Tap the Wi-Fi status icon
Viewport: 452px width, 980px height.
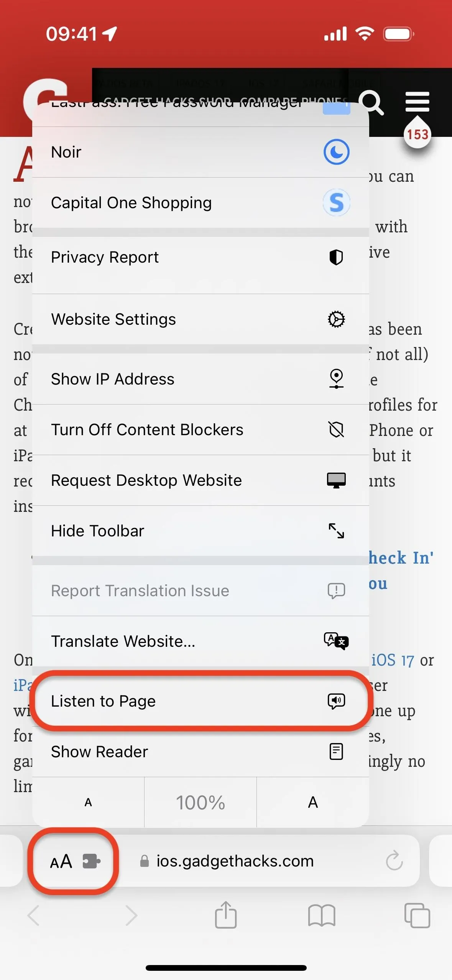(365, 34)
